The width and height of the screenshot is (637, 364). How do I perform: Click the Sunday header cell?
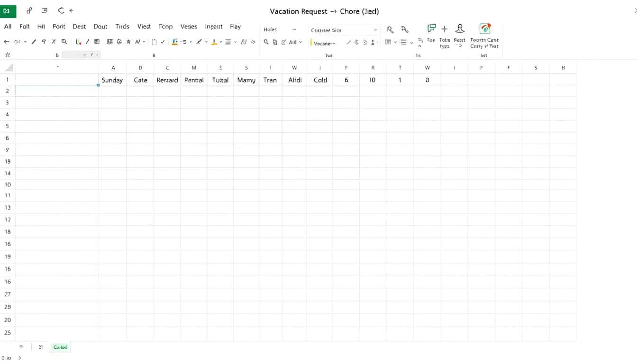coord(112,80)
